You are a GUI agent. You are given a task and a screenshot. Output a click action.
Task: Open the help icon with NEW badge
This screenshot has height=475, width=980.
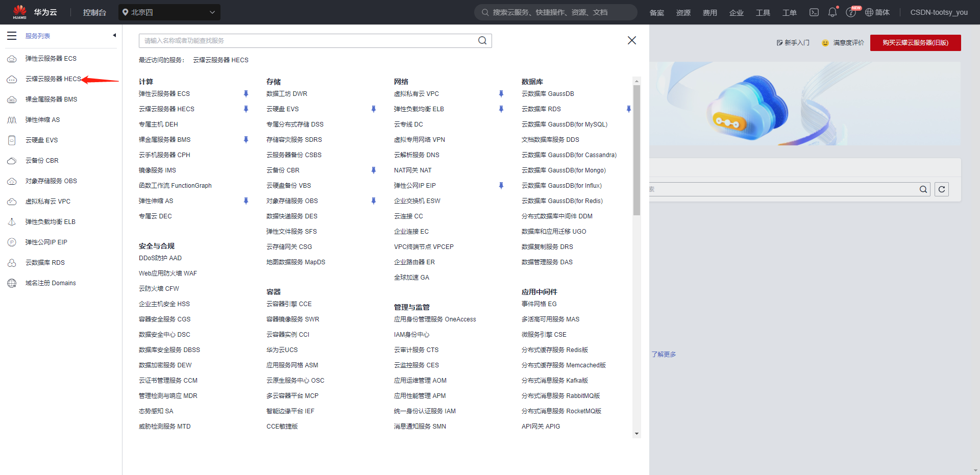click(851, 12)
